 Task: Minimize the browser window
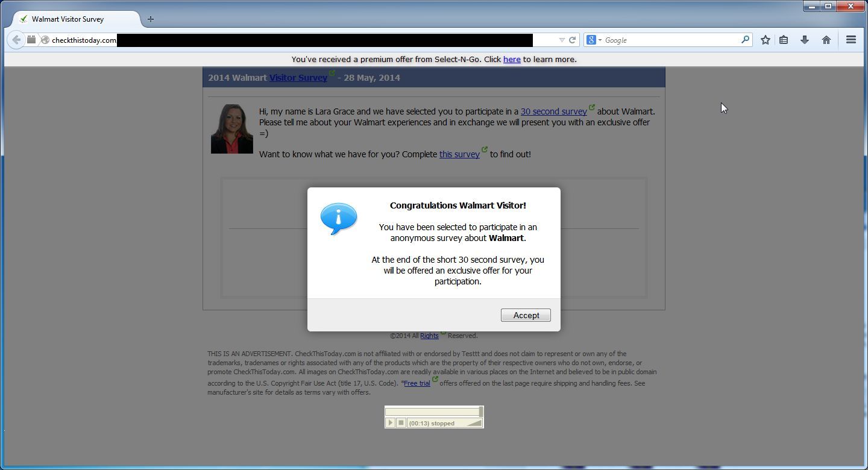[x=811, y=6]
